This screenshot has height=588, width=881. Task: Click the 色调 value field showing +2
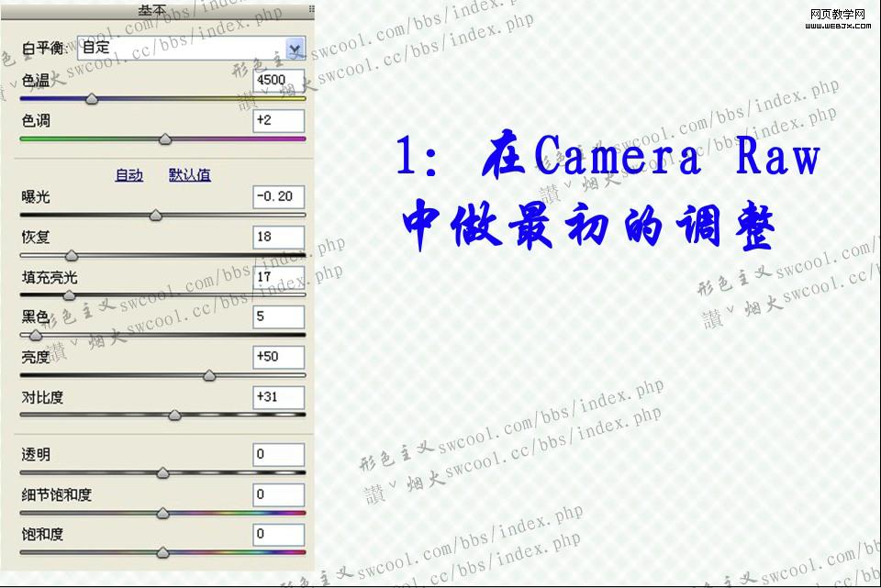[x=279, y=121]
